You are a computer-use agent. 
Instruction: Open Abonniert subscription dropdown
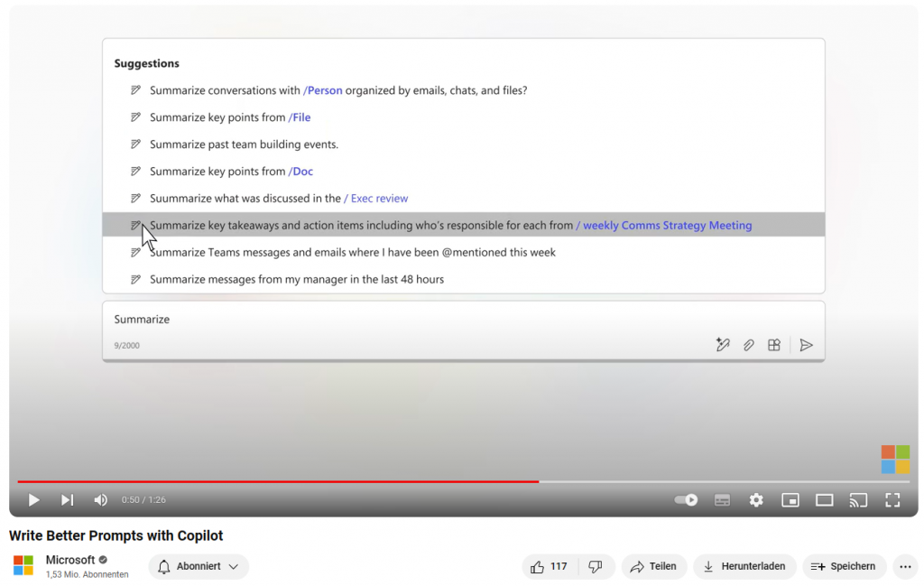coord(199,566)
